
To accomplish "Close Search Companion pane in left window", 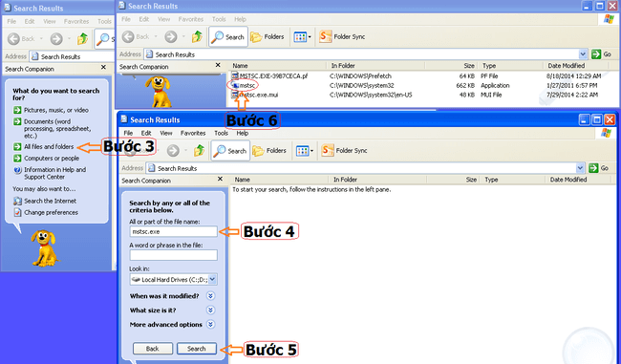I will 103,67.
